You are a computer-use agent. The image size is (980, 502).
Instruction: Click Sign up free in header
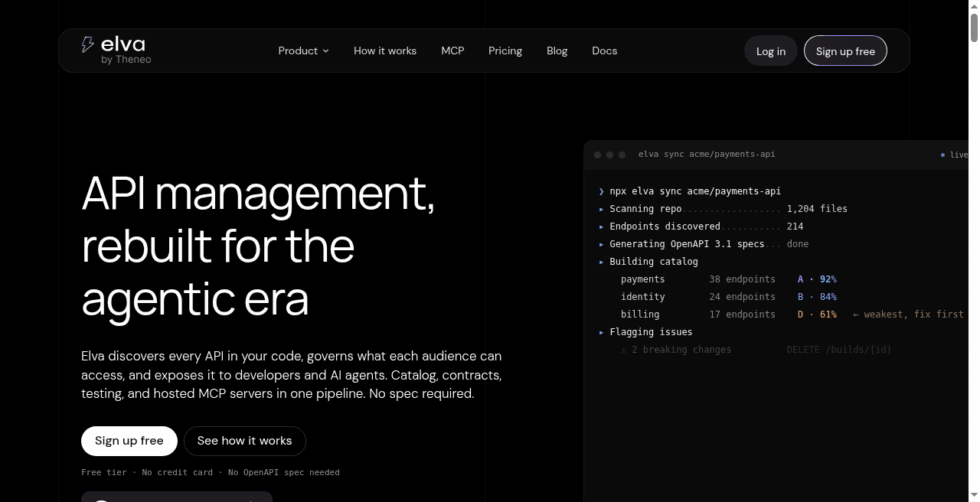point(845,51)
